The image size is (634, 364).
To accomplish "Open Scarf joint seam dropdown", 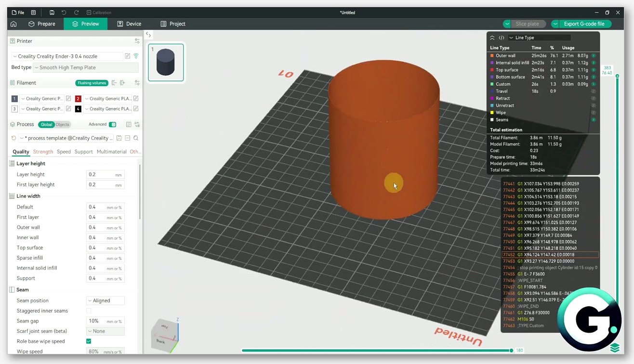I will pyautogui.click(x=106, y=331).
